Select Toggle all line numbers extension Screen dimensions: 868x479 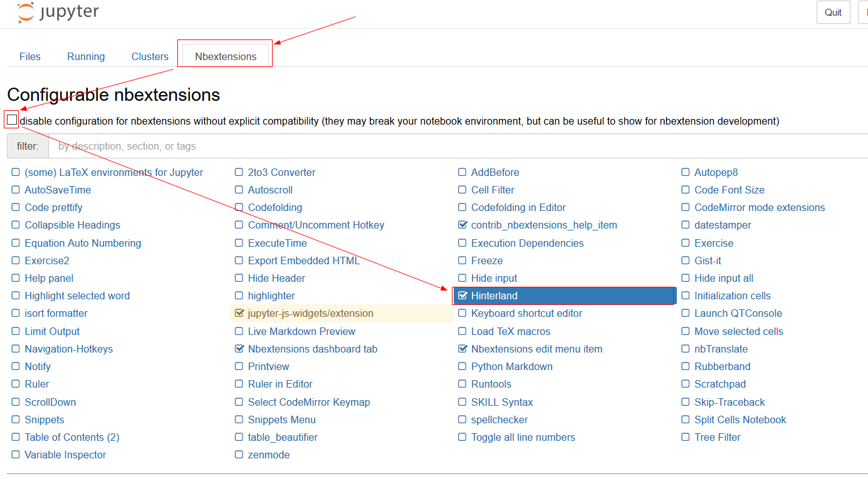523,437
